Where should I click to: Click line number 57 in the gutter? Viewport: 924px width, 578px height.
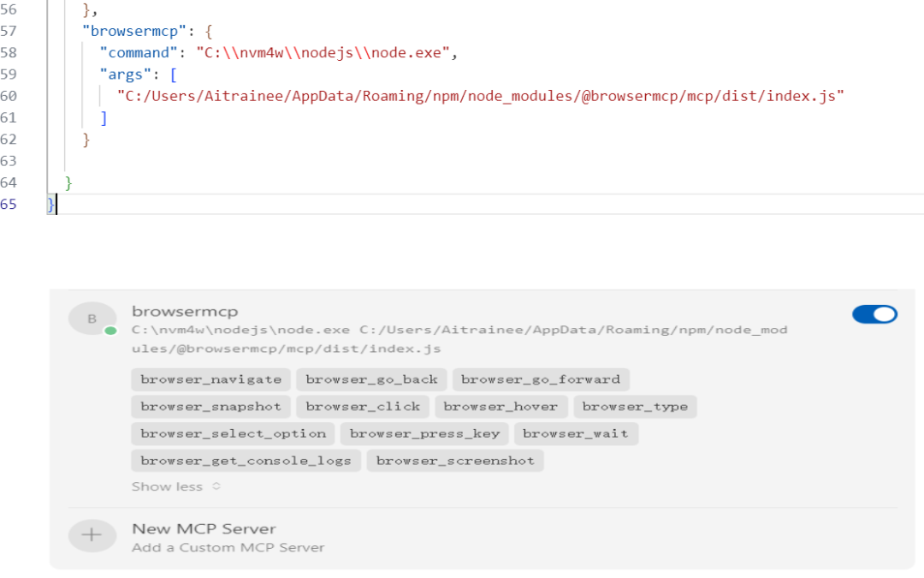[9, 32]
